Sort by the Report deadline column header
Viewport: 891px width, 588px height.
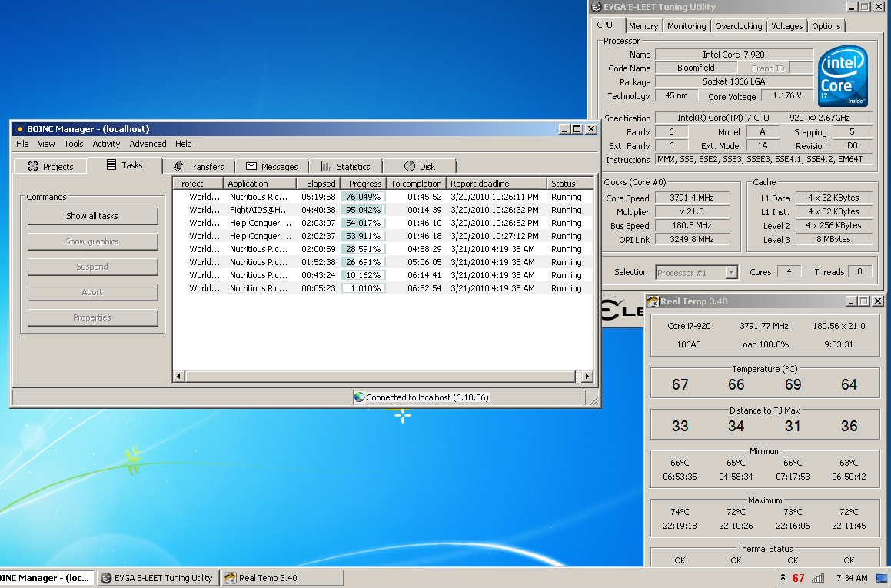(497, 184)
